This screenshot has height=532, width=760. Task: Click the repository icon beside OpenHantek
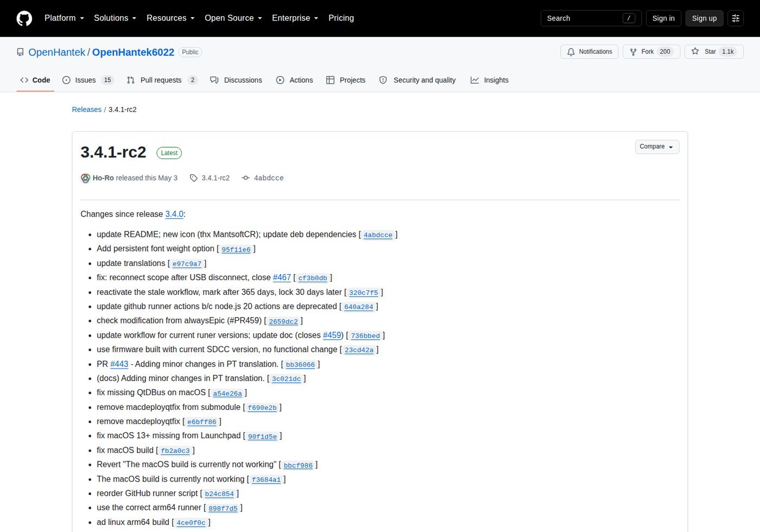coord(20,52)
